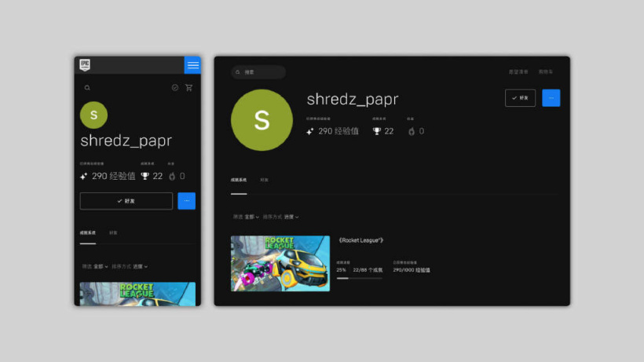
Task: Expand the 排序方式 进度 sort dropdown in mobile view
Action: [x=130, y=267]
